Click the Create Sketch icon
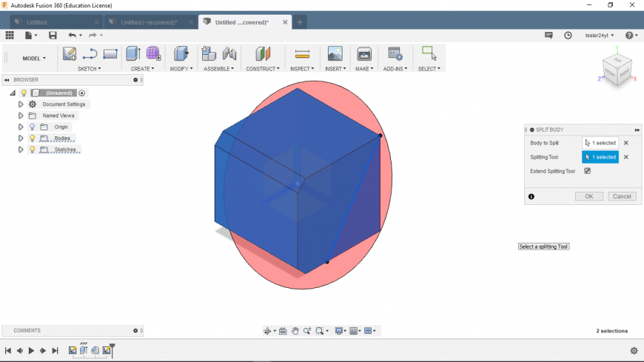Image resolution: width=644 pixels, height=362 pixels. pos(70,53)
